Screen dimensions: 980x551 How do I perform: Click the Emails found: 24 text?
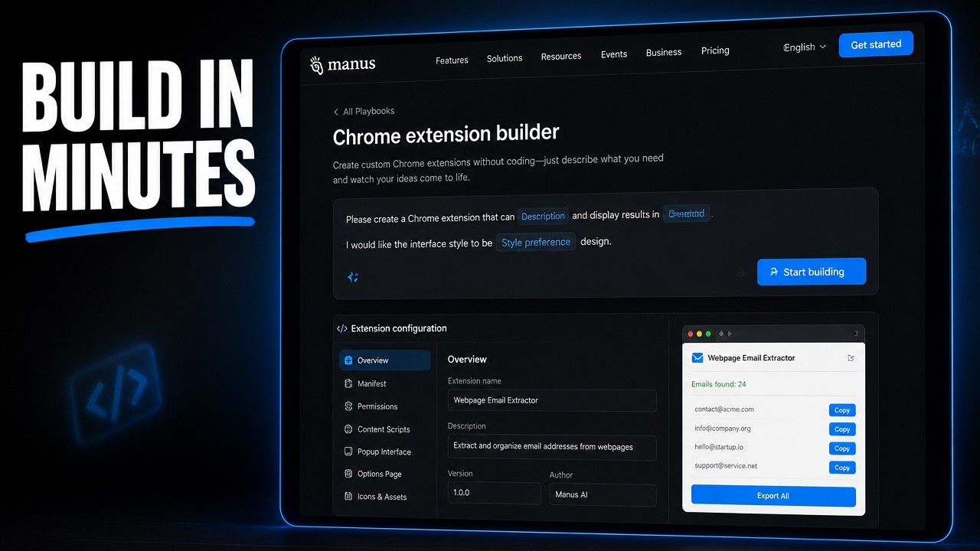click(x=718, y=384)
